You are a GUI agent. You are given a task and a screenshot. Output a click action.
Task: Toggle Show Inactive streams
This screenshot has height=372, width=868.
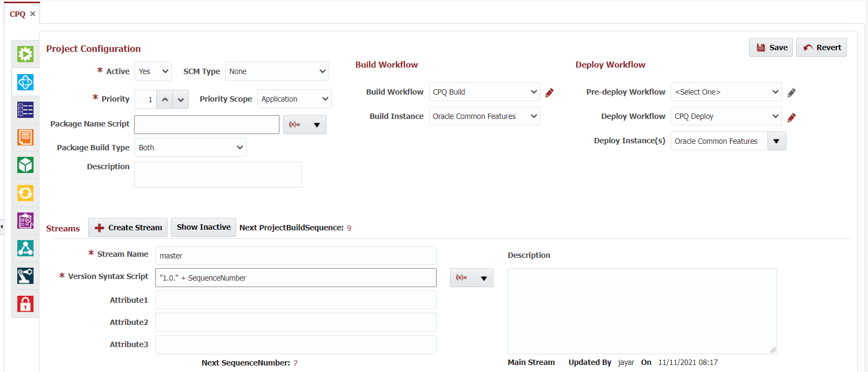point(203,227)
